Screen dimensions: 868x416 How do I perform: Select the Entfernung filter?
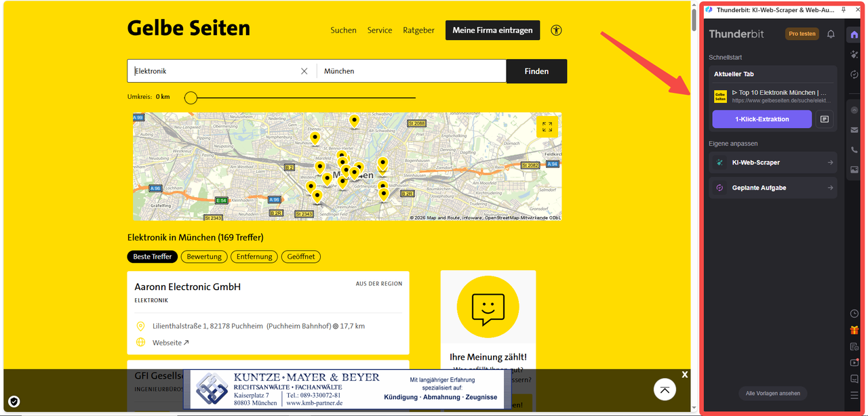point(254,257)
